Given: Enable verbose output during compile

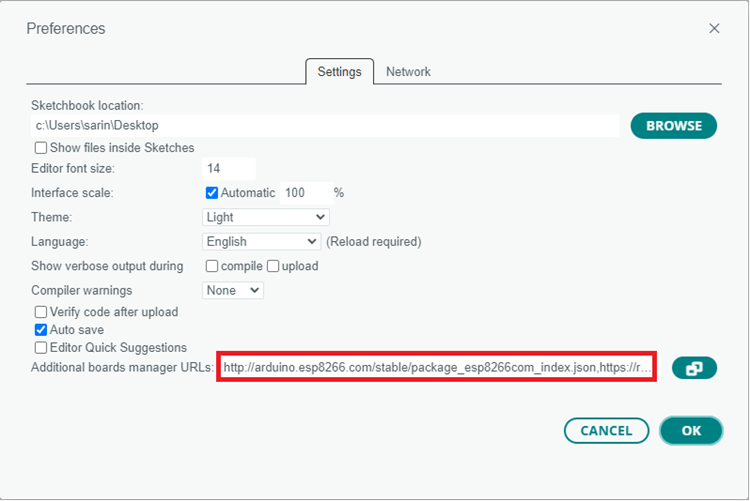Looking at the screenshot, I should 212,266.
